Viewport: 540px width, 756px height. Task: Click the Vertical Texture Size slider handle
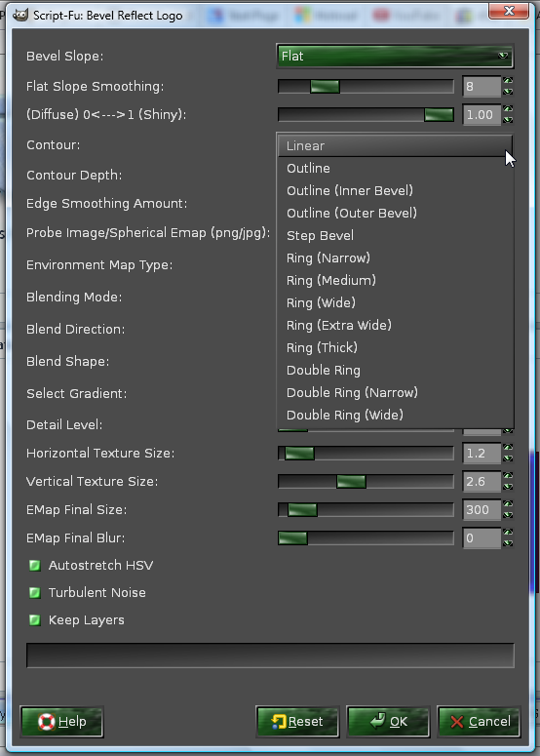[x=351, y=481]
